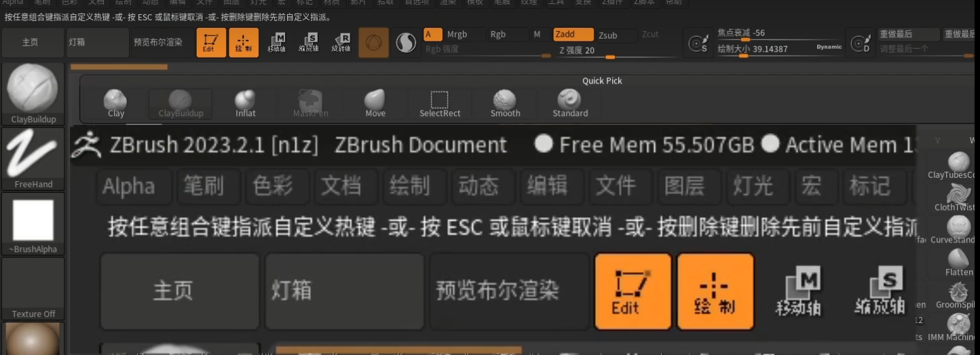Toggle the Dynamic draw size label
This screenshot has width=980, height=355.
pyautogui.click(x=829, y=47)
